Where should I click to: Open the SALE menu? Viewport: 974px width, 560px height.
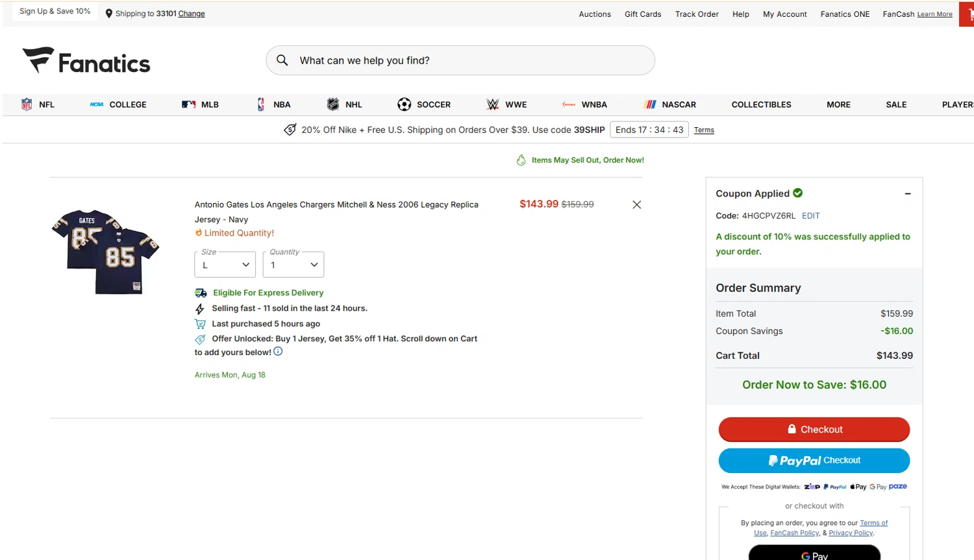(897, 104)
